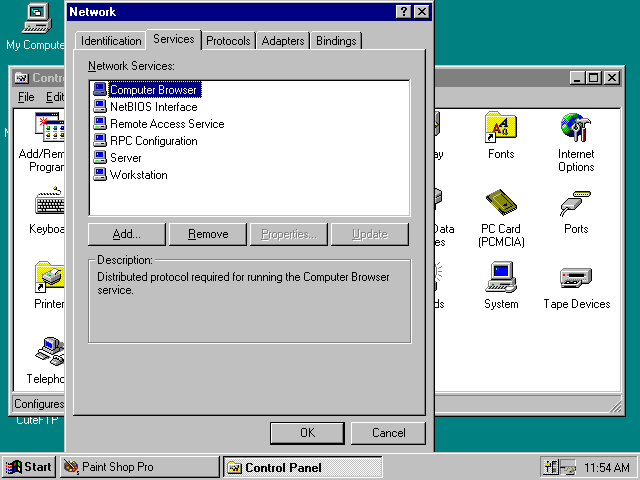Click the Control Panel window title icon

pyautogui.click(x=21, y=78)
